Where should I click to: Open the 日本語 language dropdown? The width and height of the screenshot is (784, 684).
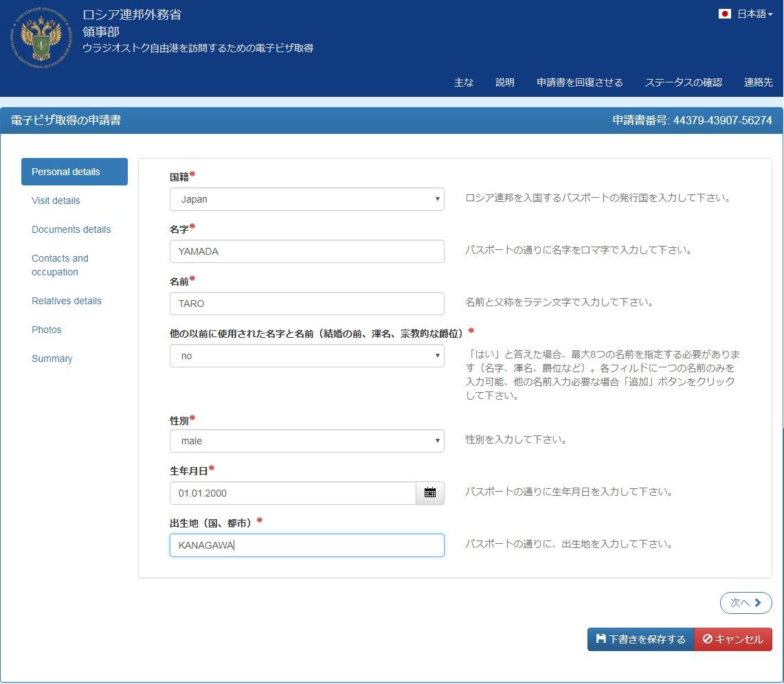(754, 14)
